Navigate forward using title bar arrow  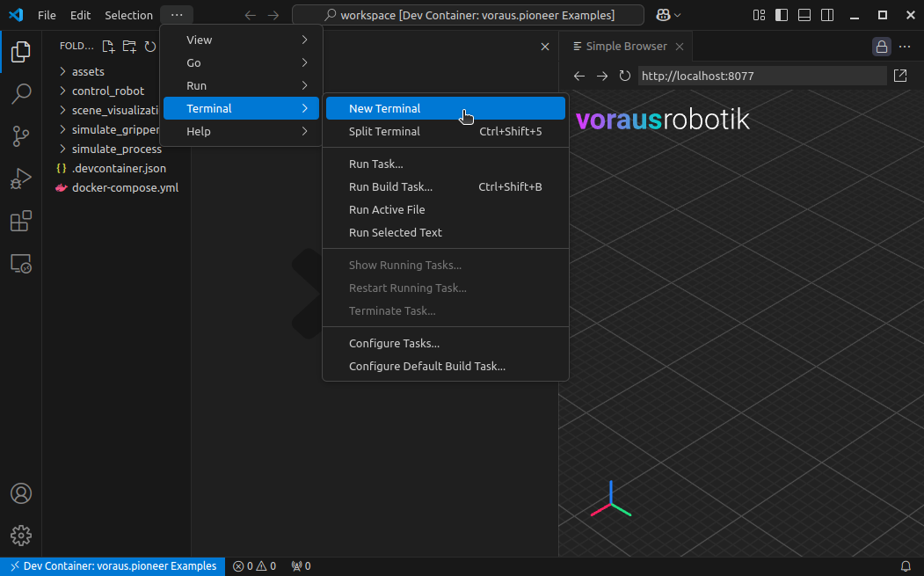[273, 15]
